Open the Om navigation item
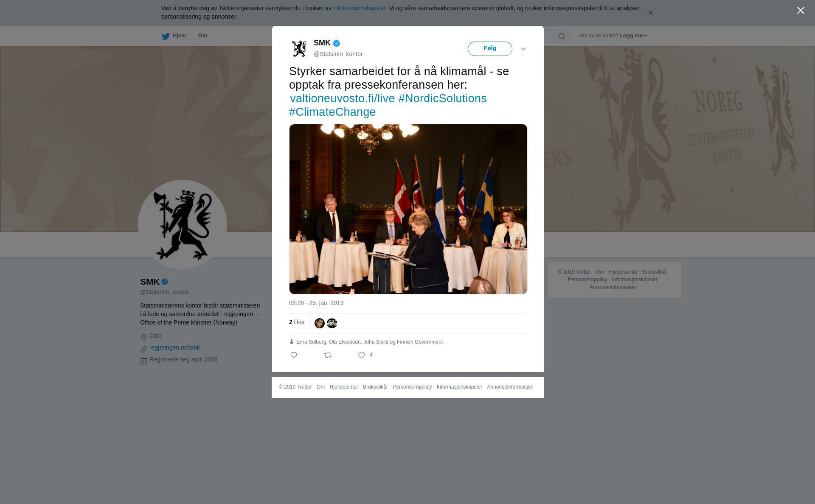Screen dimensions: 815x504 (x=203, y=36)
